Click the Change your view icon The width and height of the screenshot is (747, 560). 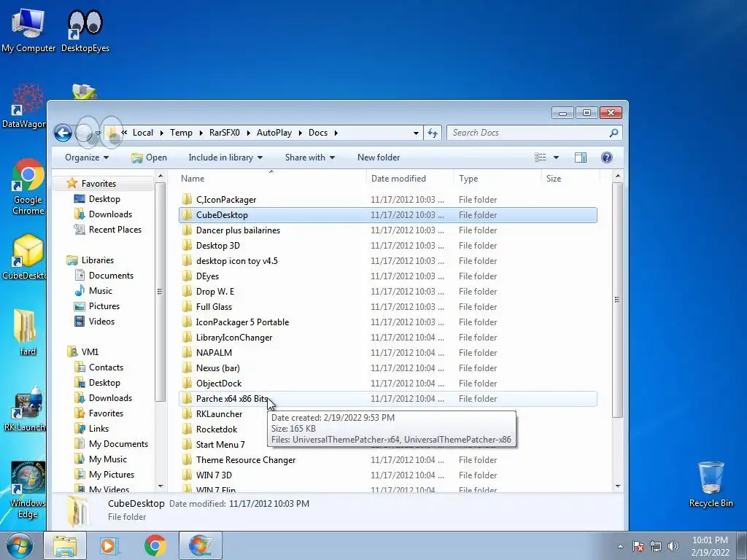tap(541, 157)
